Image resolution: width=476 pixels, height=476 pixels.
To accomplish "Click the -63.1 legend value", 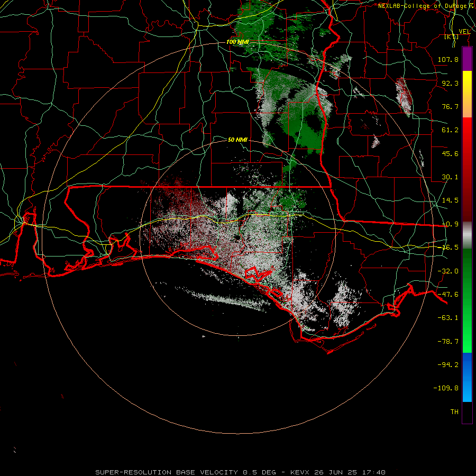I will coord(448,318).
